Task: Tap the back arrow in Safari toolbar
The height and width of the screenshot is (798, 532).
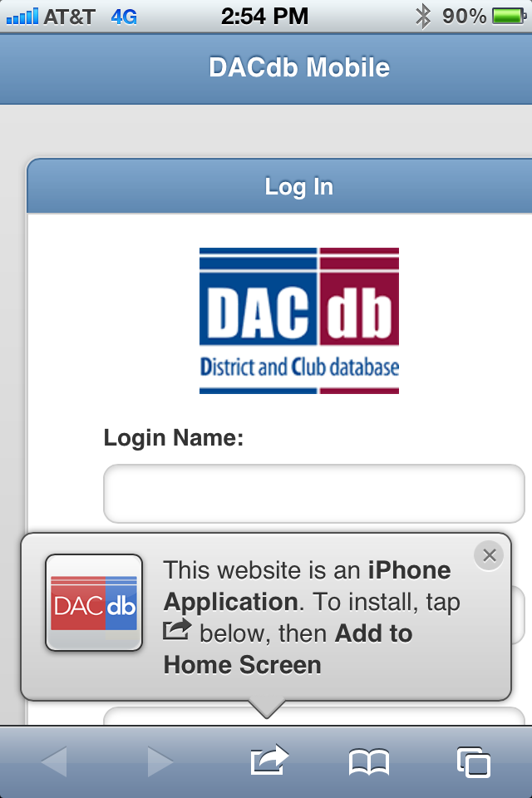Action: pos(54,762)
